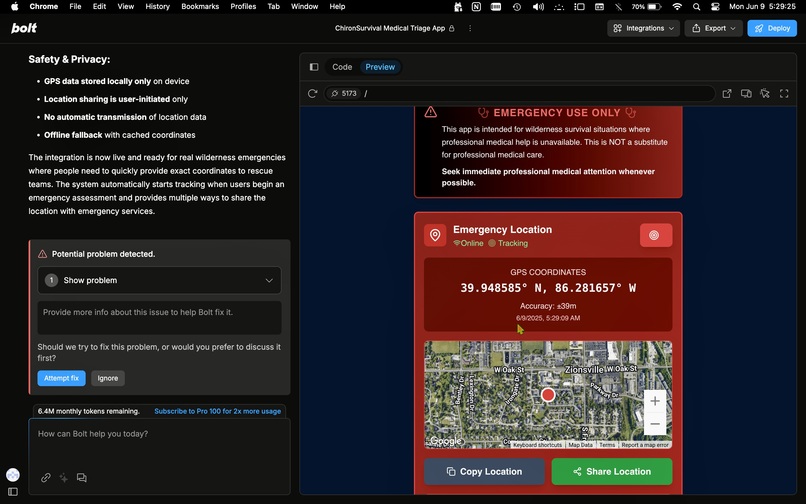The image size is (806, 504).
Task: Open the discussion chat mode icon
Action: (81, 477)
